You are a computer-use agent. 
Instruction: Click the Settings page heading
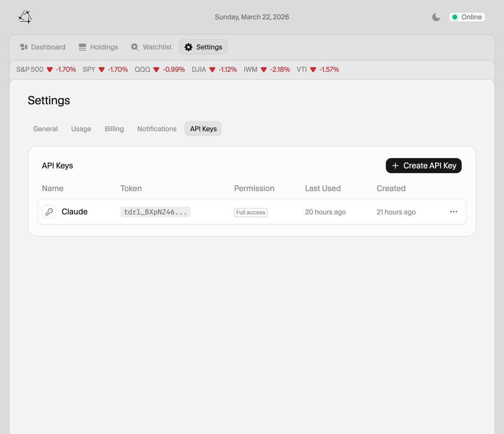tap(49, 100)
